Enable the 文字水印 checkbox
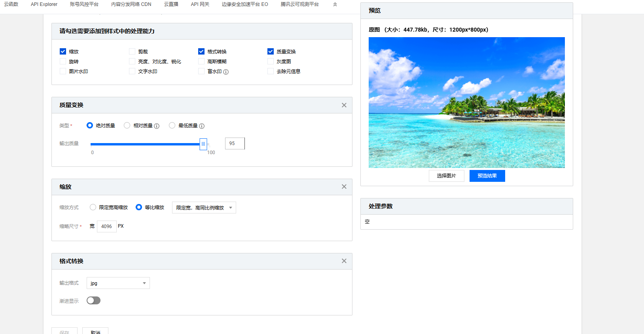This screenshot has width=644, height=334. coord(132,71)
